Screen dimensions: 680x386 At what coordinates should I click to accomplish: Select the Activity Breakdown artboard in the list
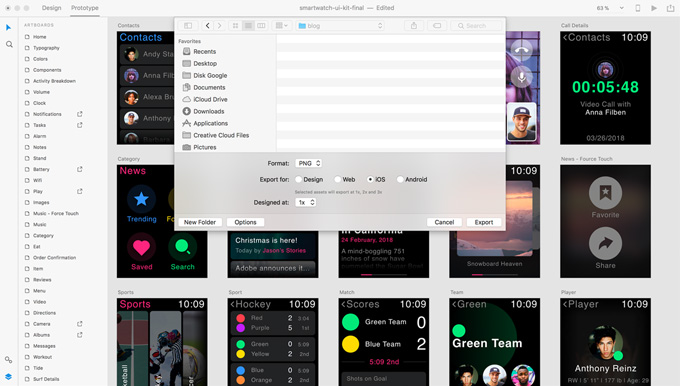point(54,81)
